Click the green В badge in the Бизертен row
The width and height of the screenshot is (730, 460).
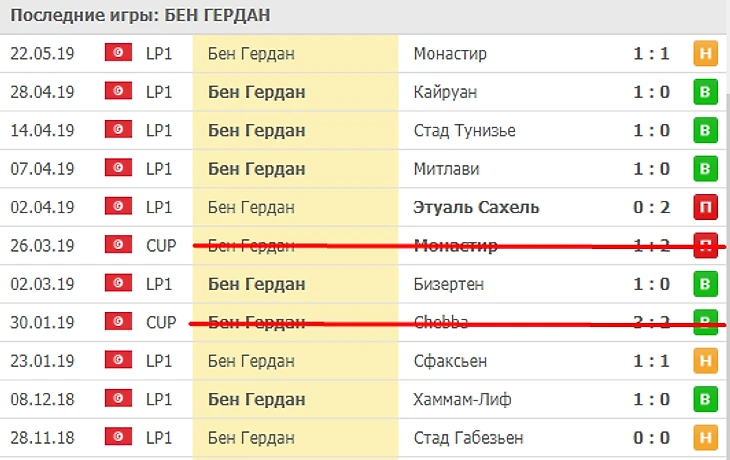pos(706,284)
